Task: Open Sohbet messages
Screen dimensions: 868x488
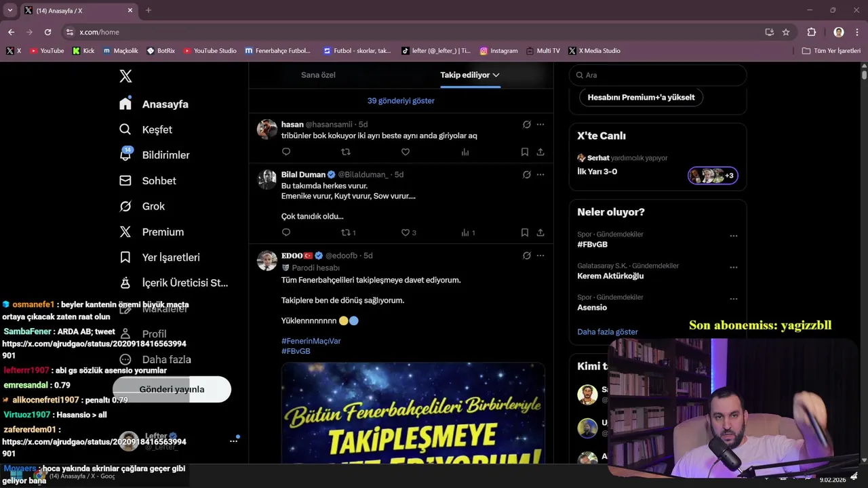Action: coord(148,181)
